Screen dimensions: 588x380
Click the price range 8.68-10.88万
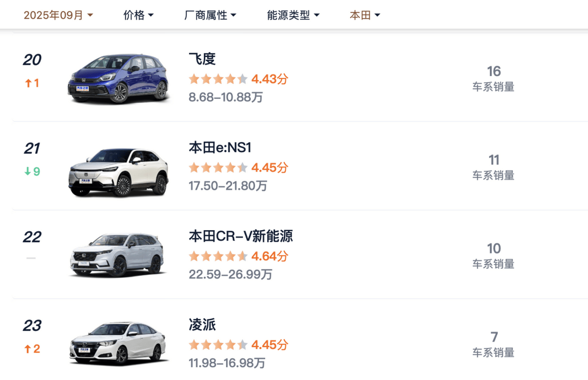pyautogui.click(x=225, y=97)
